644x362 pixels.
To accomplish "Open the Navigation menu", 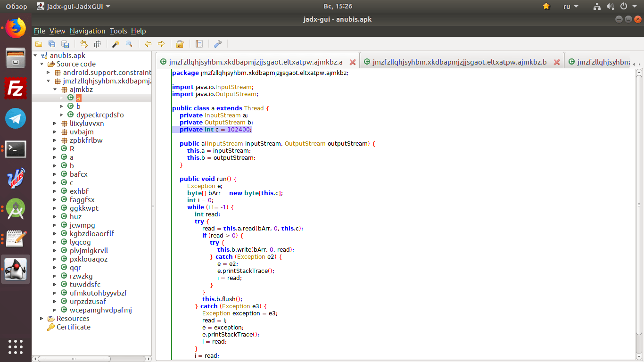I will (87, 31).
